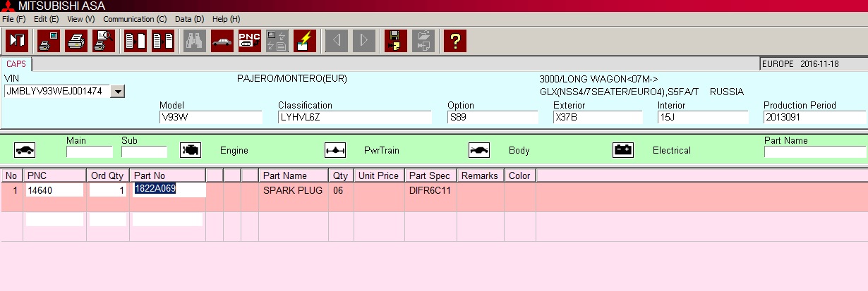Open the Data (D) menu
This screenshot has width=868, height=291.
point(189,19)
